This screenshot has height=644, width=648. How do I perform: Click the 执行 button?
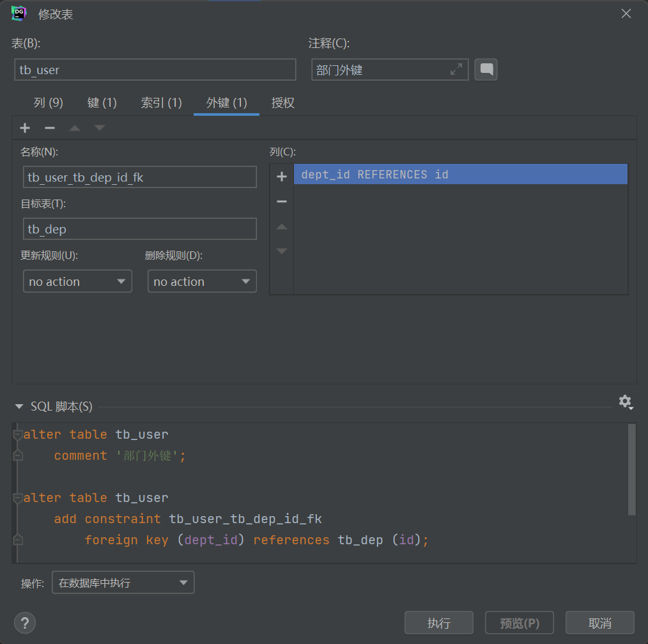[x=438, y=623]
